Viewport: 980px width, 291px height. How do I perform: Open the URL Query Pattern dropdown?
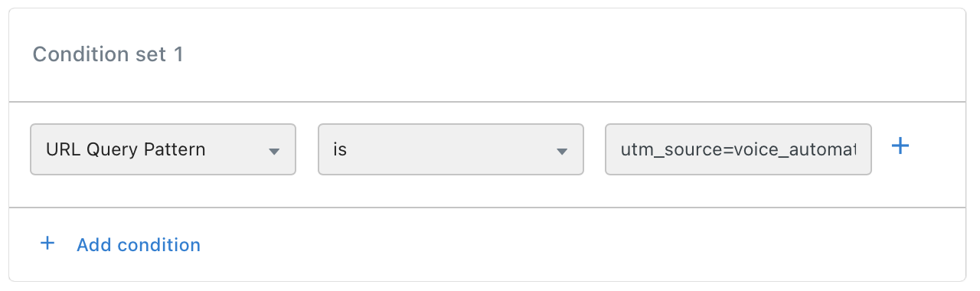click(x=163, y=149)
